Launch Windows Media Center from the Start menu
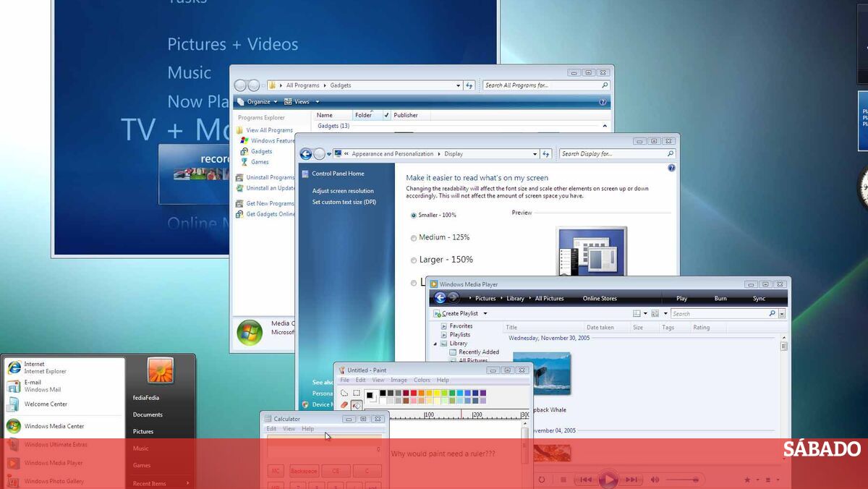Screen dimensions: 868x489 [x=54, y=426]
